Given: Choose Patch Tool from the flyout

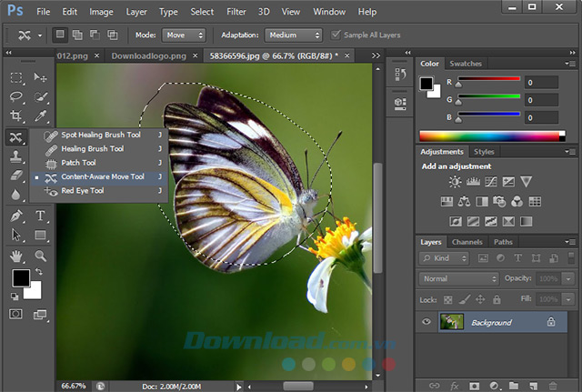Looking at the screenshot, I should tap(78, 163).
